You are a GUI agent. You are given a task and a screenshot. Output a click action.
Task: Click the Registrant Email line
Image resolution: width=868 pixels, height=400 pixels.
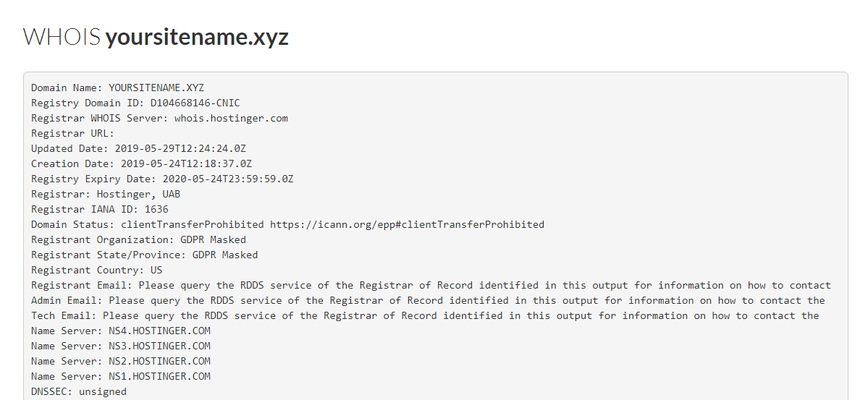431,285
